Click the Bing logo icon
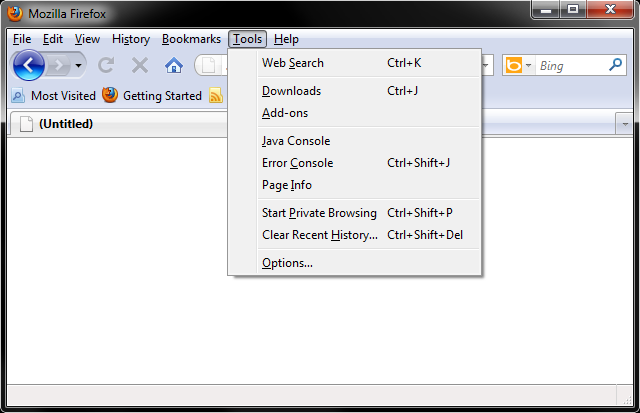The image size is (640, 413). pyautogui.click(x=514, y=65)
